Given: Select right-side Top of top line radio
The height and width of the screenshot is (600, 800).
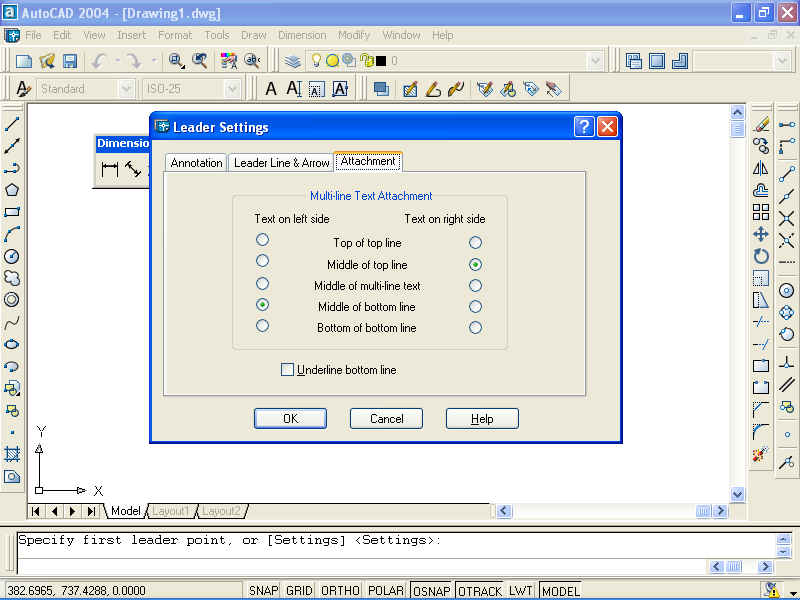Looking at the screenshot, I should [475, 242].
